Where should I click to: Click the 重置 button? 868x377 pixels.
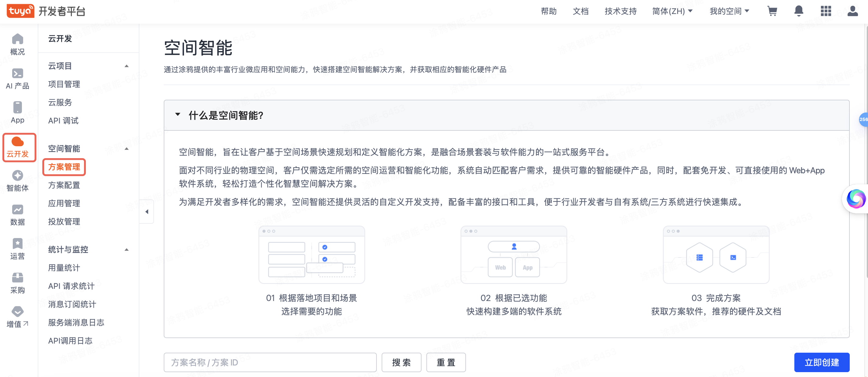(446, 362)
